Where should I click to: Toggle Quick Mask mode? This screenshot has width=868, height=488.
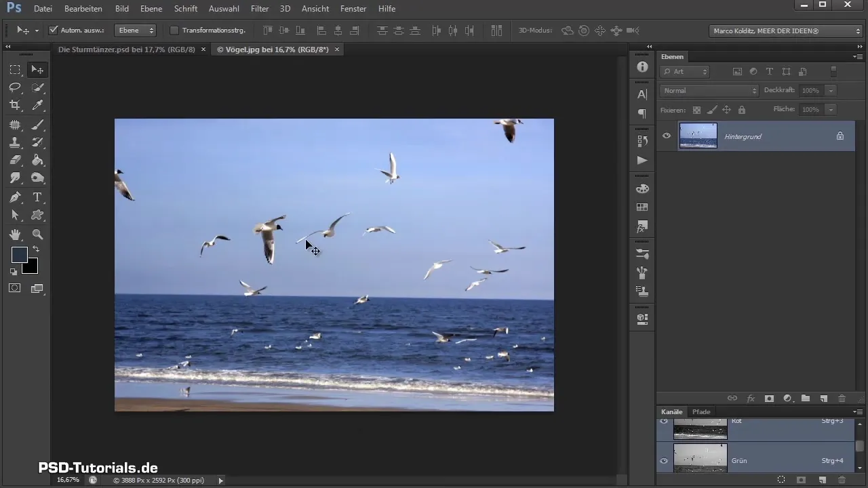coord(15,288)
